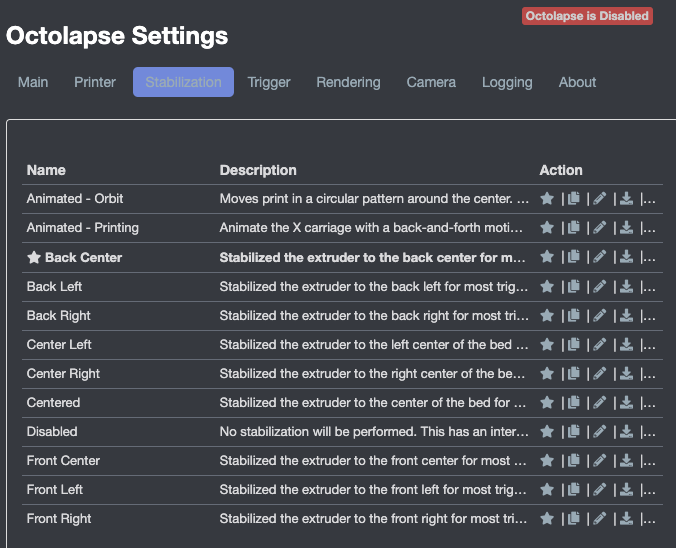Image resolution: width=676 pixels, height=548 pixels.
Task: Click the Centered profile name
Action: 53,403
